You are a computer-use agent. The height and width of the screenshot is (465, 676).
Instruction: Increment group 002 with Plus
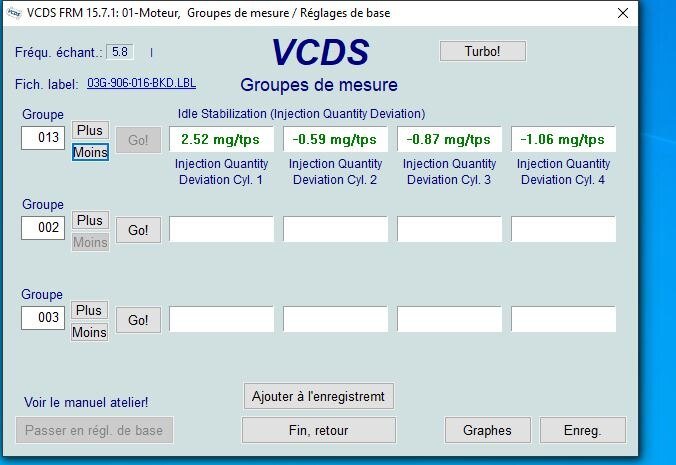click(x=90, y=220)
